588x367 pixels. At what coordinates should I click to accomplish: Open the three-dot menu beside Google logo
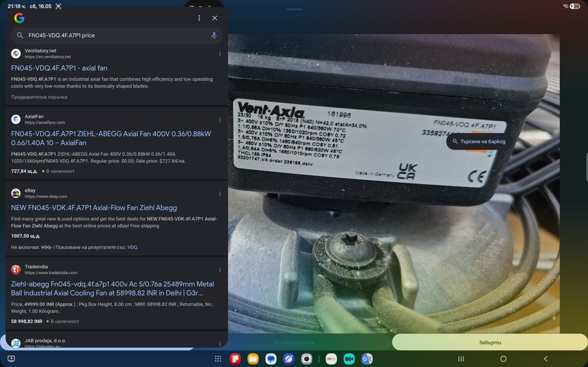tap(199, 18)
